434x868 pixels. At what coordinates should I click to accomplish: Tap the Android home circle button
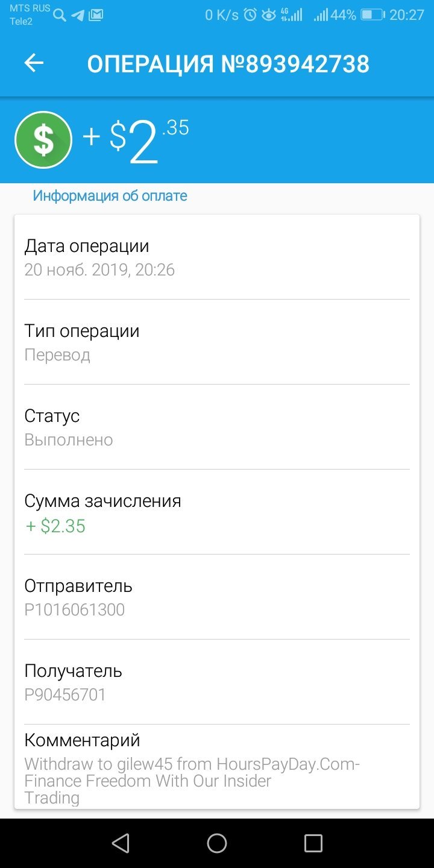tap(217, 843)
